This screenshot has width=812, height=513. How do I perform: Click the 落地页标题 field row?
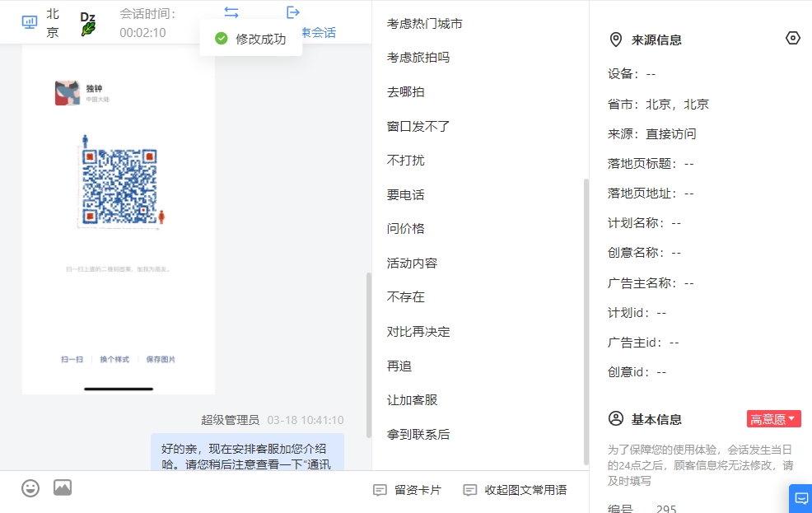click(x=651, y=164)
